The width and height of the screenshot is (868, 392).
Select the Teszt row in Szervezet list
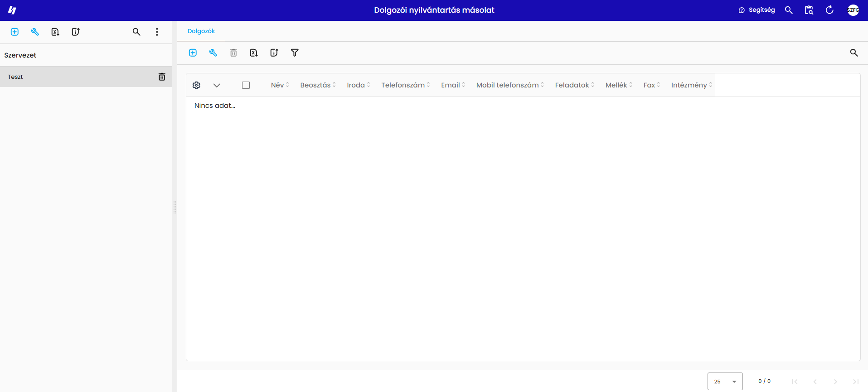86,77
